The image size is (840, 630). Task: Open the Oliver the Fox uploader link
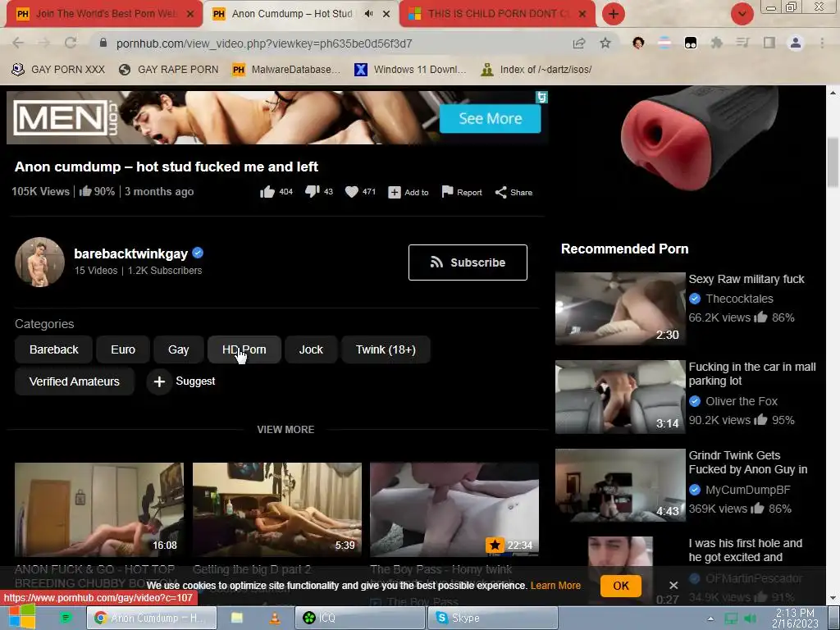(742, 401)
